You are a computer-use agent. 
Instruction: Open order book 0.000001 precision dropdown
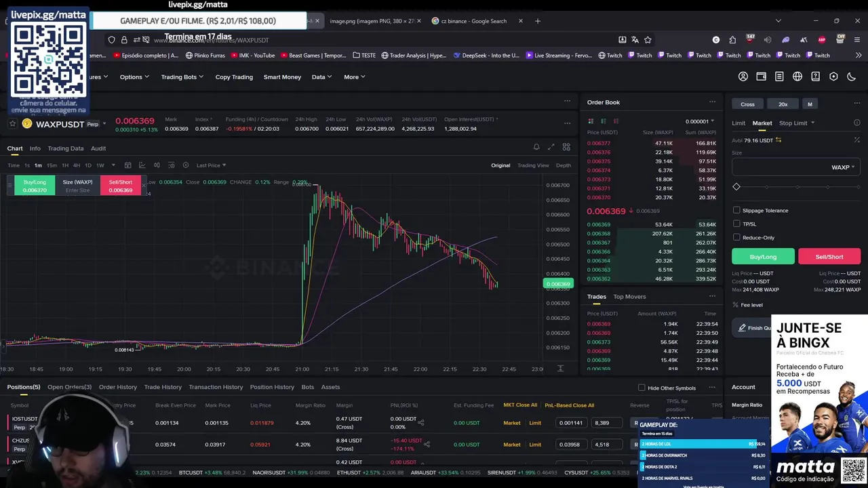[700, 121]
